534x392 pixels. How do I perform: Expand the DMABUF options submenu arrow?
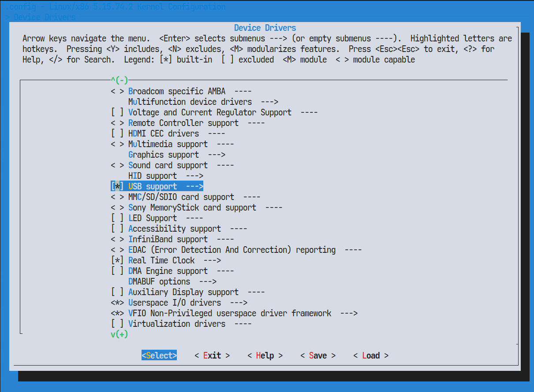tap(208, 281)
